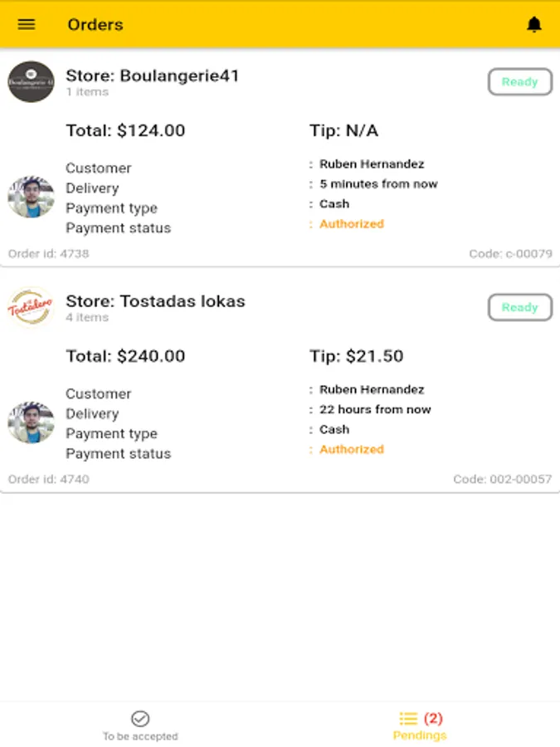The width and height of the screenshot is (560, 747).
Task: Tap the Boulangerie41 store logo
Action: 31,81
